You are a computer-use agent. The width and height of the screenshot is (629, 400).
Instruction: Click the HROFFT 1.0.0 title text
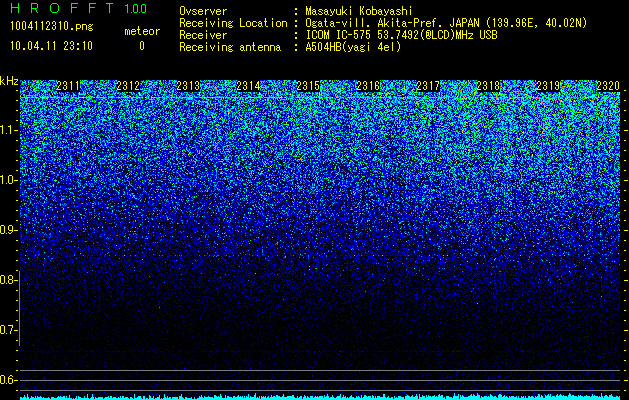click(x=79, y=8)
